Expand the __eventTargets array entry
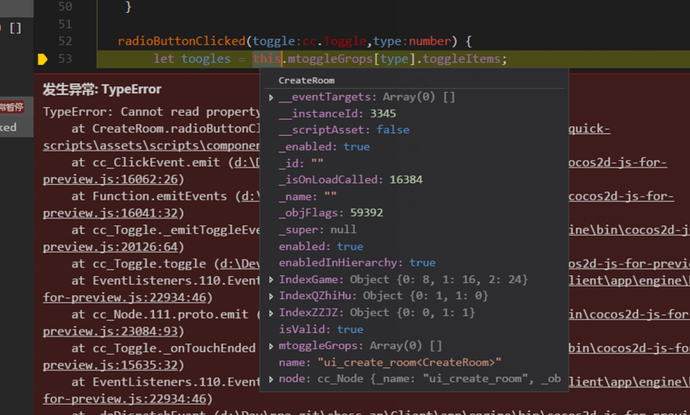This screenshot has width=690, height=415. (x=271, y=97)
